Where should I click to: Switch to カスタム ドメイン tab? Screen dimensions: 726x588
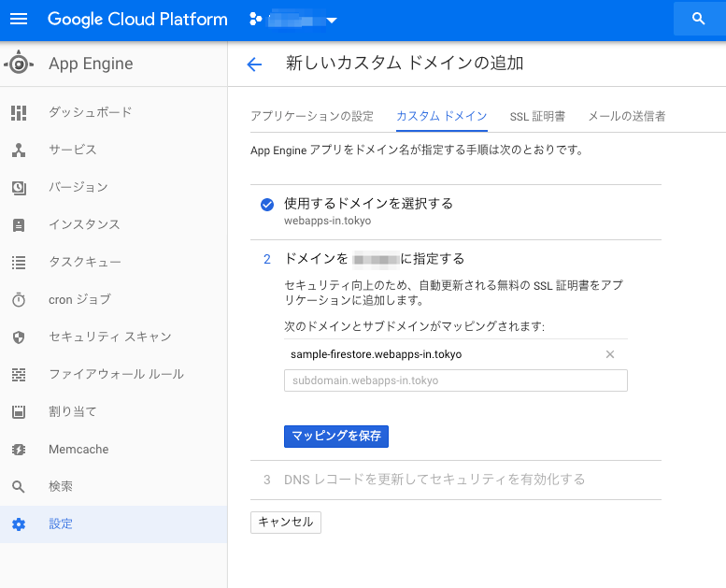click(442, 116)
